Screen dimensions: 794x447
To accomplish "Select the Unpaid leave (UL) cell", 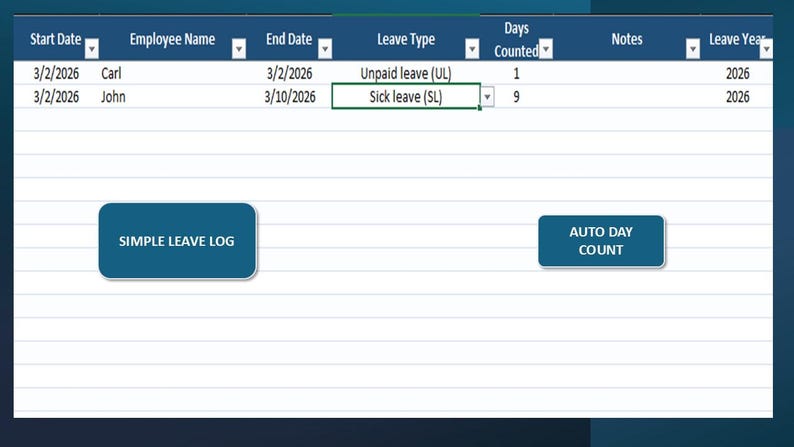I will click(406, 73).
